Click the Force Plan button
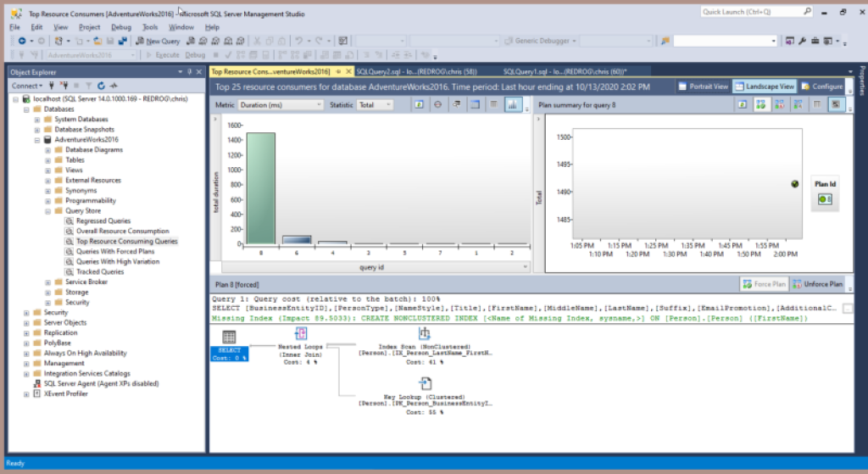868x474 pixels. (765, 284)
